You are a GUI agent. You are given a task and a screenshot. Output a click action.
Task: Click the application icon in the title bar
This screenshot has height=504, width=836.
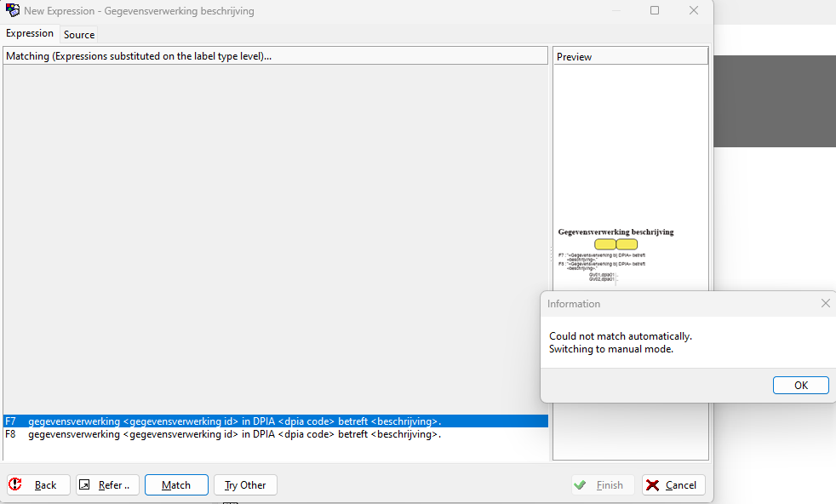[13, 11]
